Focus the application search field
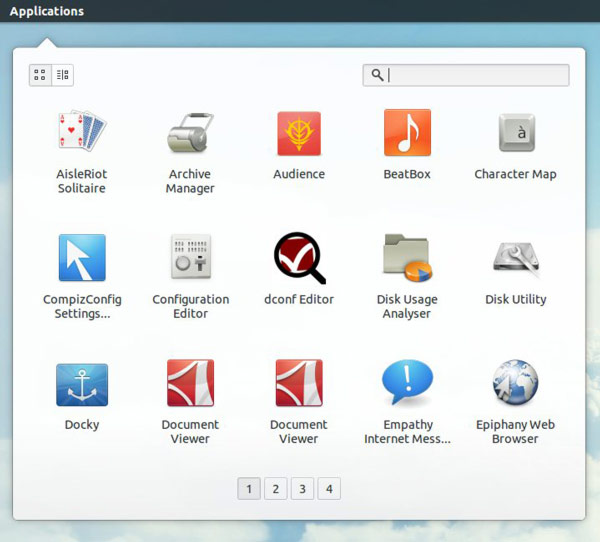Image resolution: width=600 pixels, height=542 pixels. pos(466,75)
